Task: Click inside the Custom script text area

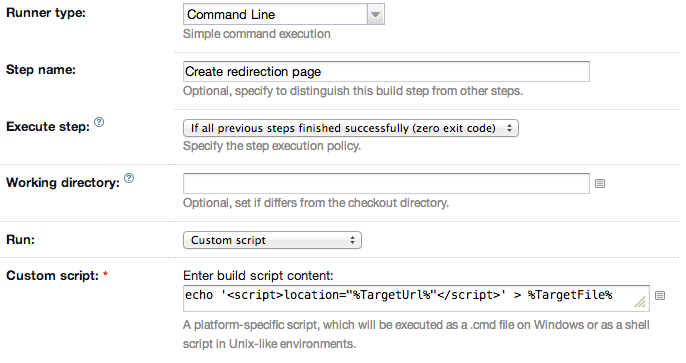Action: pos(416,298)
